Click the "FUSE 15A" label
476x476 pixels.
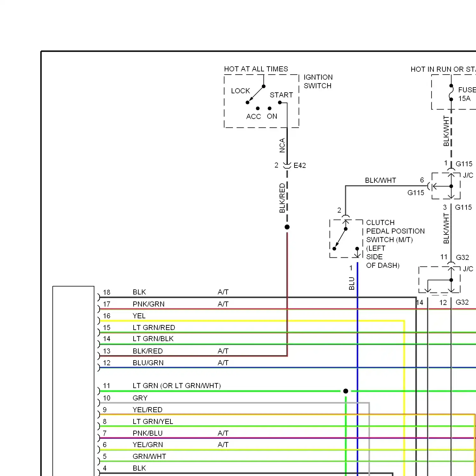[467, 94]
